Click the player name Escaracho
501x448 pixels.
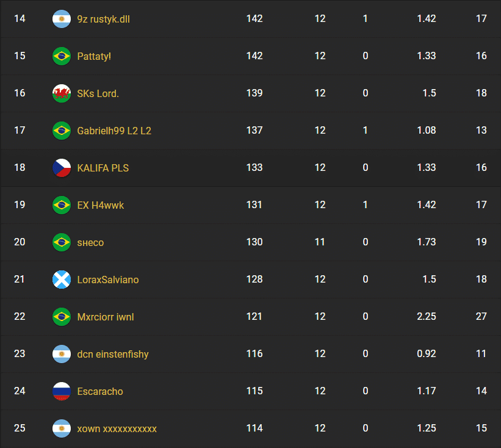tap(99, 391)
